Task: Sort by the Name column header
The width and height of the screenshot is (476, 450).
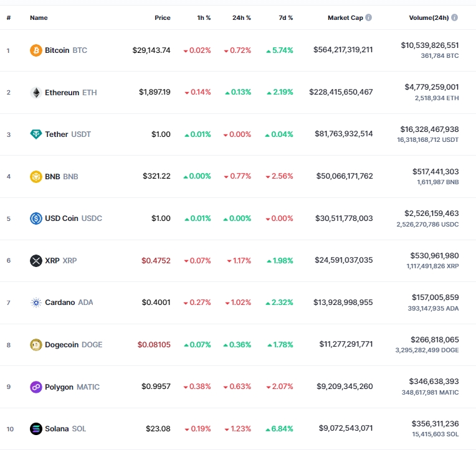Action: pos(39,17)
